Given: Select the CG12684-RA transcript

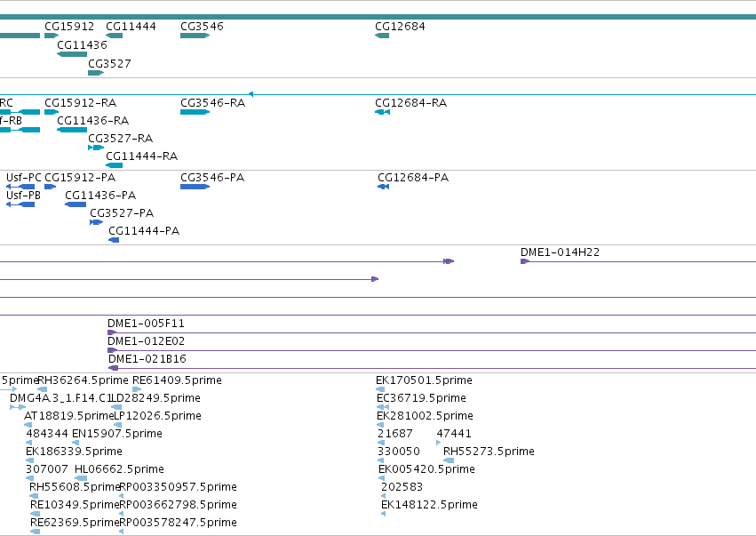Looking at the screenshot, I should click(x=382, y=112).
